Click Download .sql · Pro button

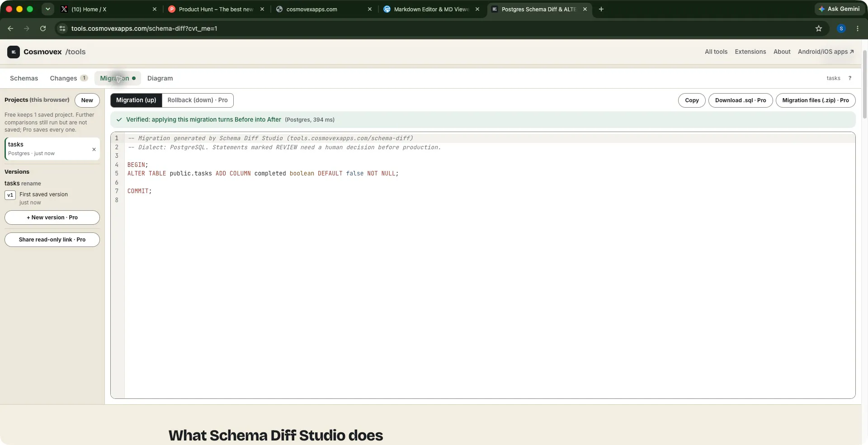pyautogui.click(x=741, y=100)
